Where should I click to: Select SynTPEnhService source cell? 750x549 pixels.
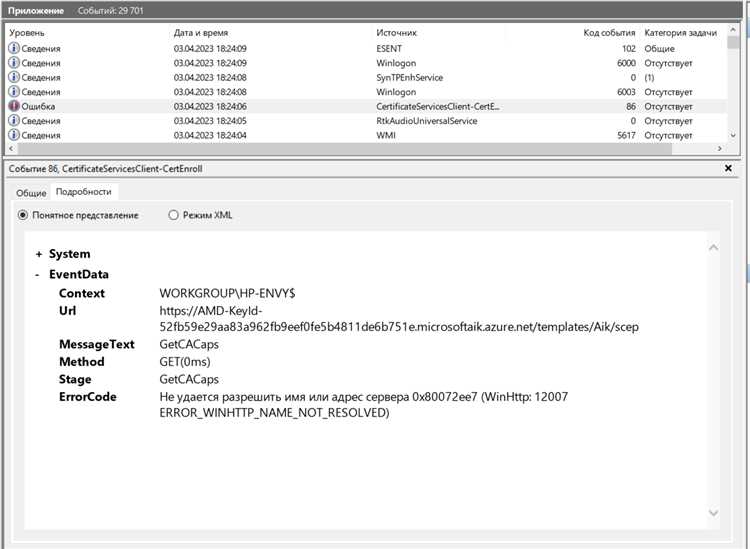[409, 77]
